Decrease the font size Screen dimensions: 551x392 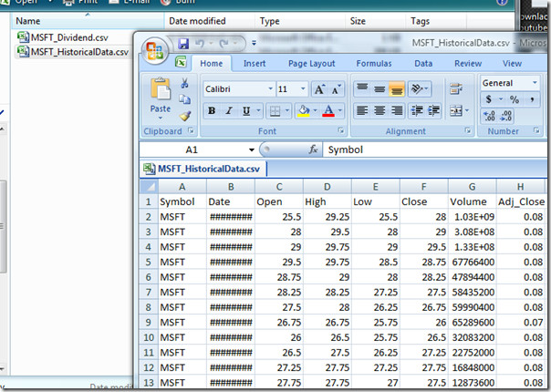336,89
